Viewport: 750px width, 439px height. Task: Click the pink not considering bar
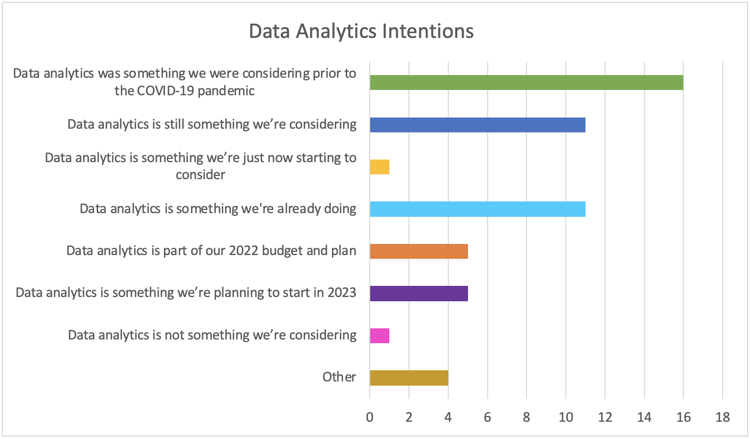coord(379,335)
